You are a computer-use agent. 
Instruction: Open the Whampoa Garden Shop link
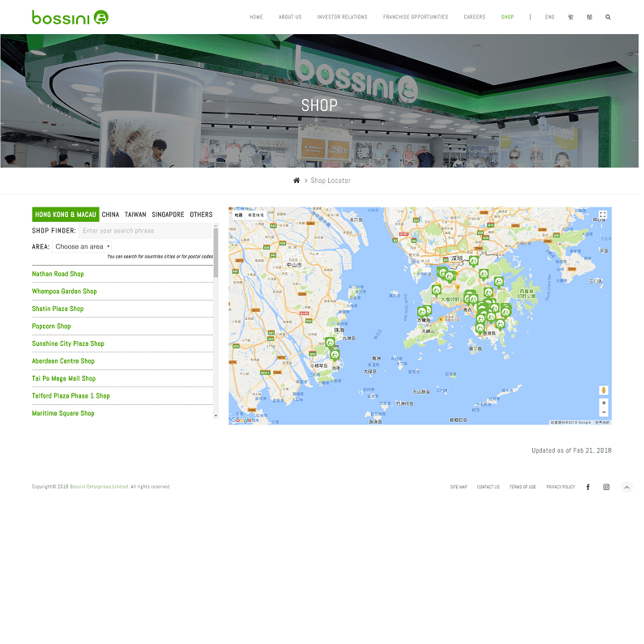tap(65, 291)
